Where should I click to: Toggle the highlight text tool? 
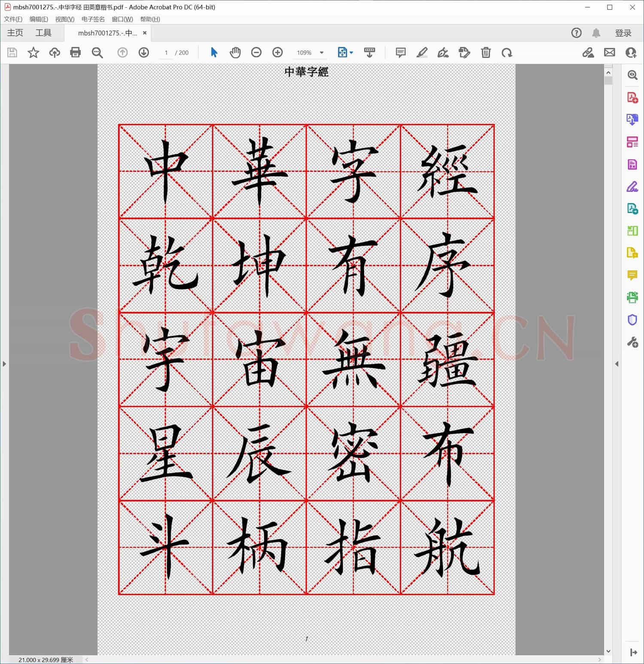coord(422,52)
